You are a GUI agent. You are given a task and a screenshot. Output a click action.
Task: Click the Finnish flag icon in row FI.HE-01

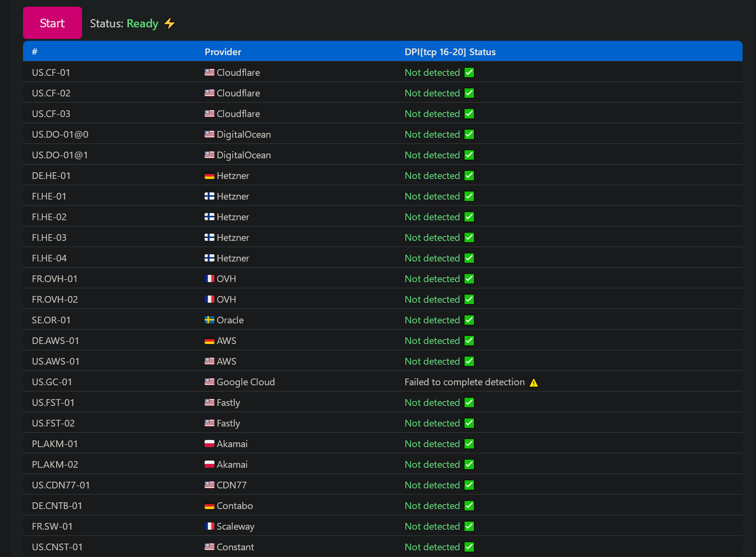210,196
